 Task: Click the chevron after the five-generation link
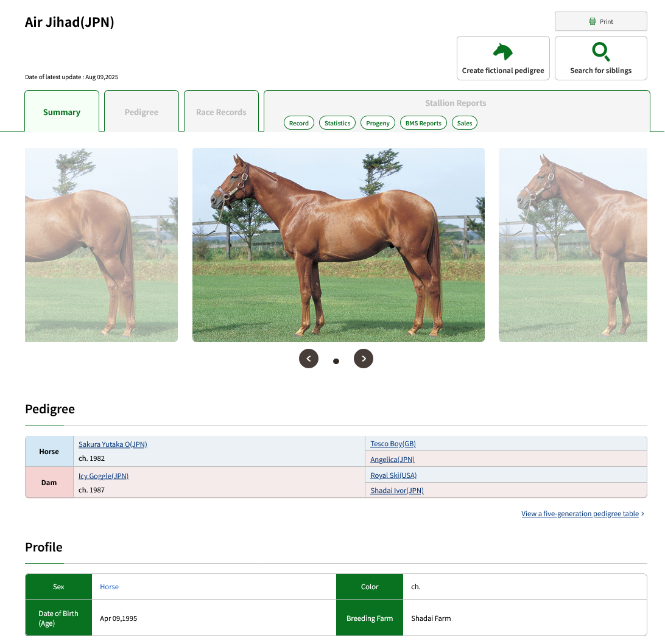click(643, 514)
